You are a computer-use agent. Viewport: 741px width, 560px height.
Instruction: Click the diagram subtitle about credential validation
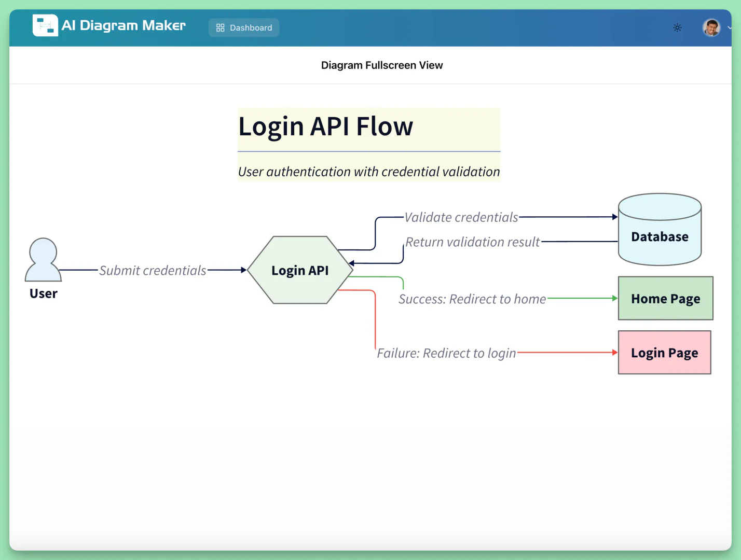pos(368,172)
